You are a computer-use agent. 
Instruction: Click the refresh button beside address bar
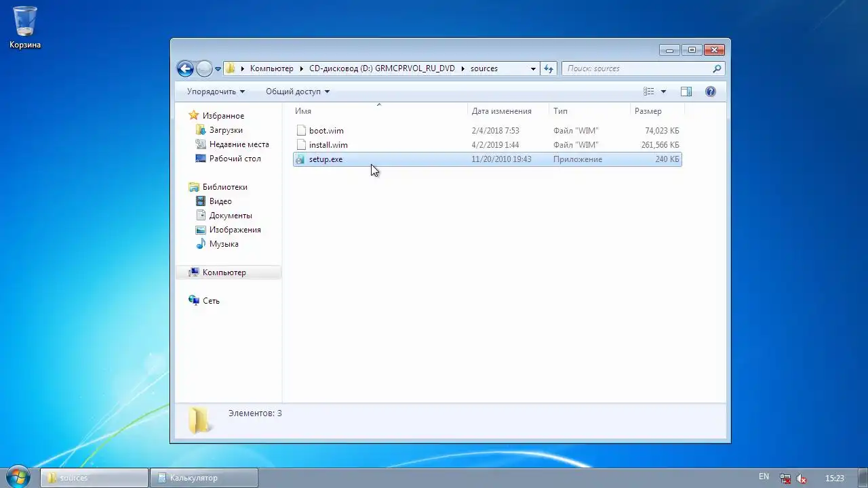click(x=549, y=68)
